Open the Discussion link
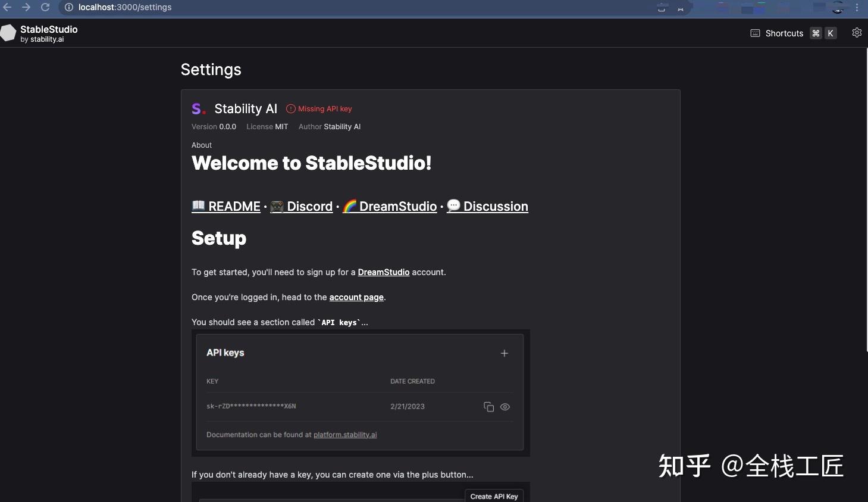This screenshot has width=868, height=502. pyautogui.click(x=487, y=206)
